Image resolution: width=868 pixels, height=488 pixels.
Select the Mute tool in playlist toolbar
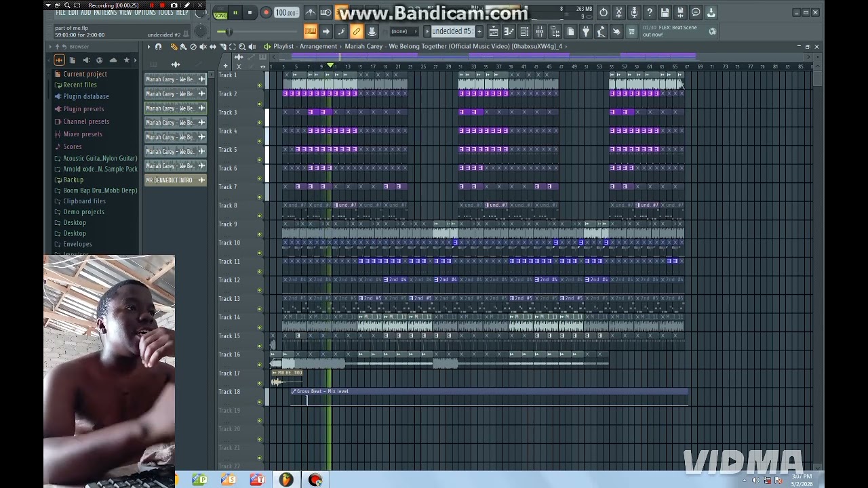(203, 46)
